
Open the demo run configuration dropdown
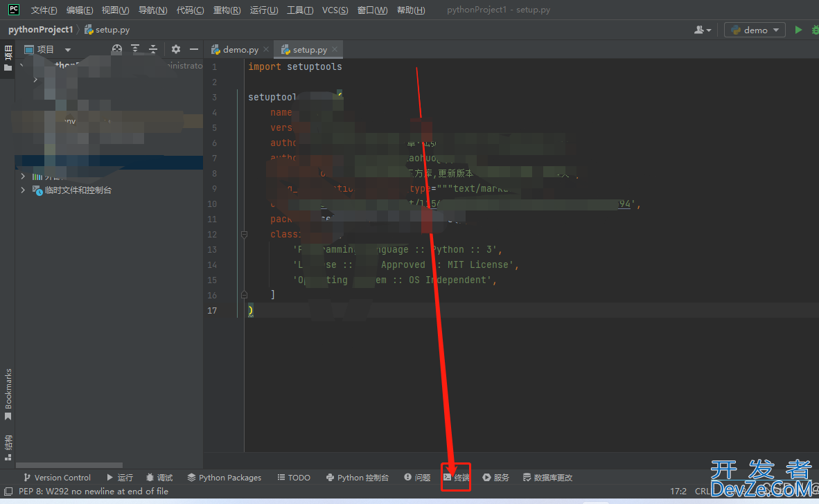(755, 30)
